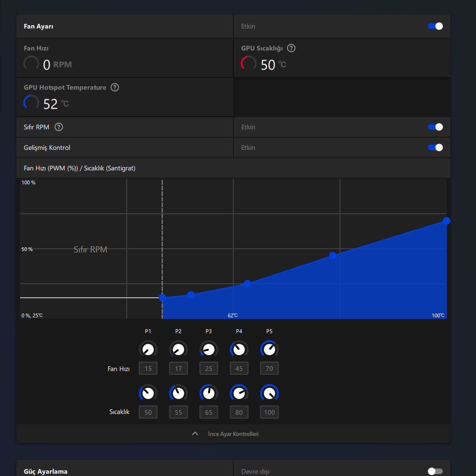This screenshot has height=476, width=476.
Task: Open help icon beside GPU Hotspot Temperature
Action: pos(115,87)
